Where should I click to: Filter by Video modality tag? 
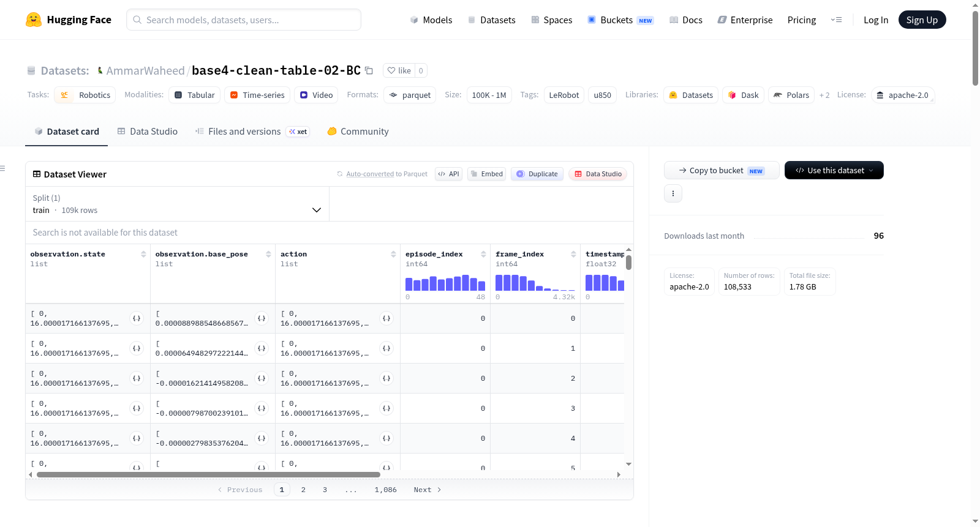click(316, 95)
